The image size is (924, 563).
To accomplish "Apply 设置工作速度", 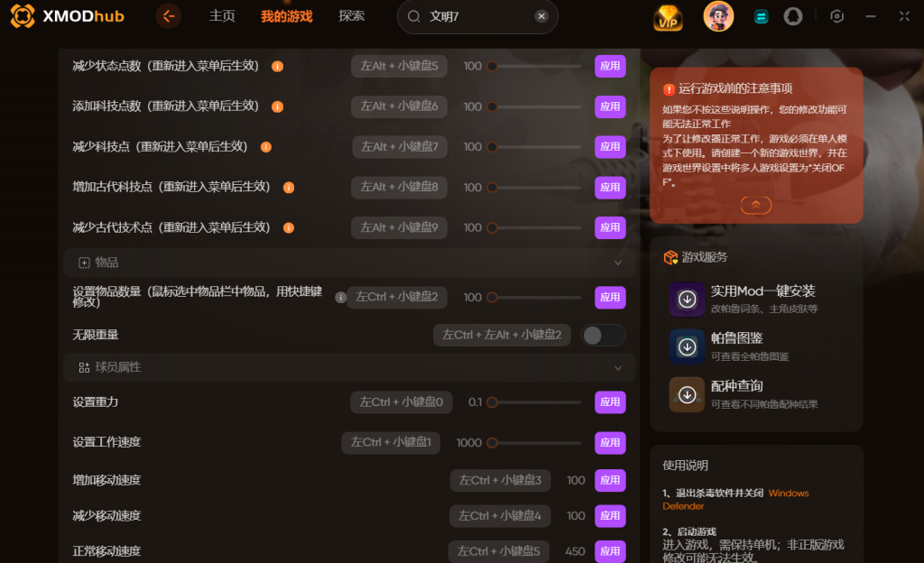I will 610,443.
